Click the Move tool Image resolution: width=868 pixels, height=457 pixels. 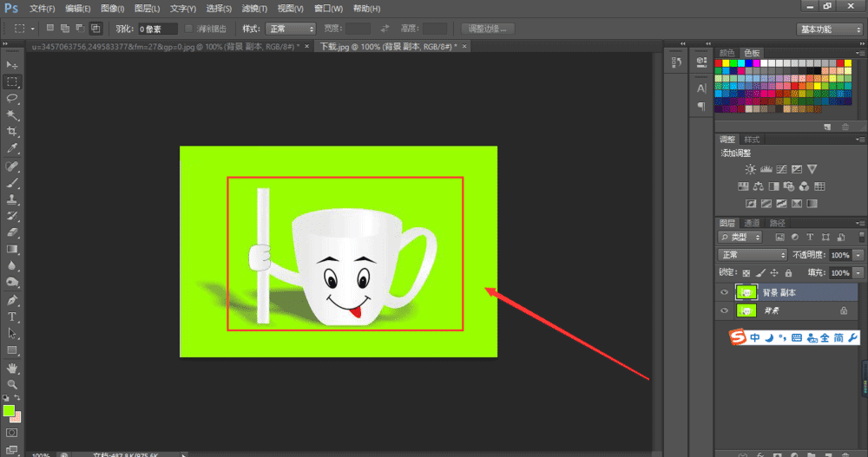pyautogui.click(x=12, y=65)
